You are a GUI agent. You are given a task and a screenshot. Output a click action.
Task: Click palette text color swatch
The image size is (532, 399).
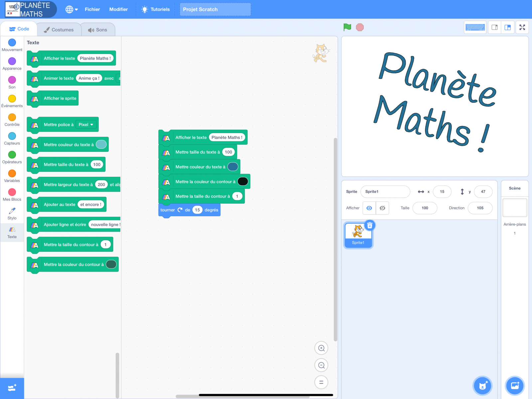click(x=101, y=144)
